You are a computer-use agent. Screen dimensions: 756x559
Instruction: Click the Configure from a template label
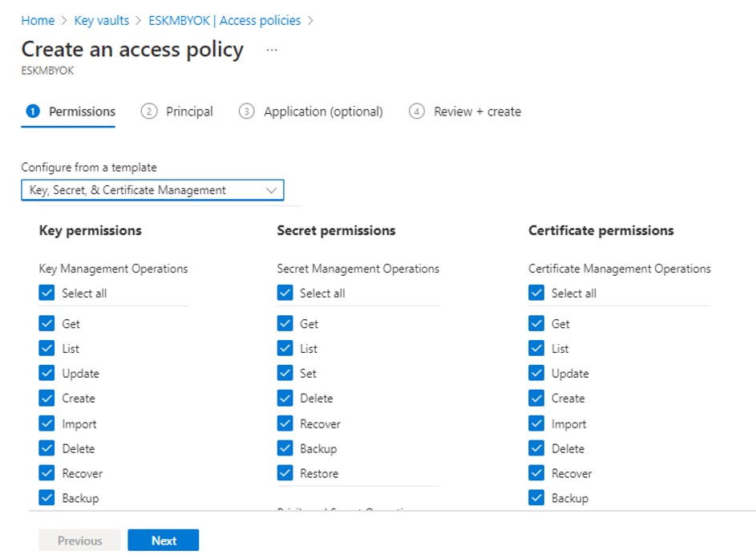[x=89, y=168]
